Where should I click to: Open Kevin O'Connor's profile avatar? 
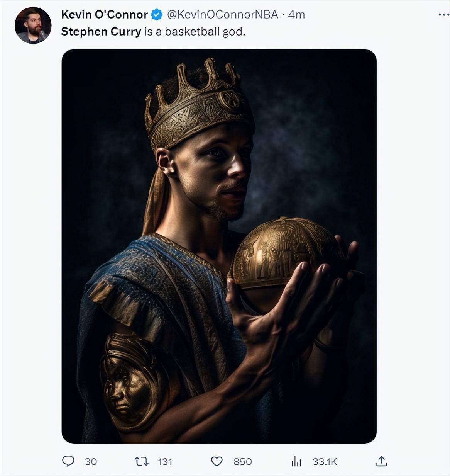click(x=33, y=25)
